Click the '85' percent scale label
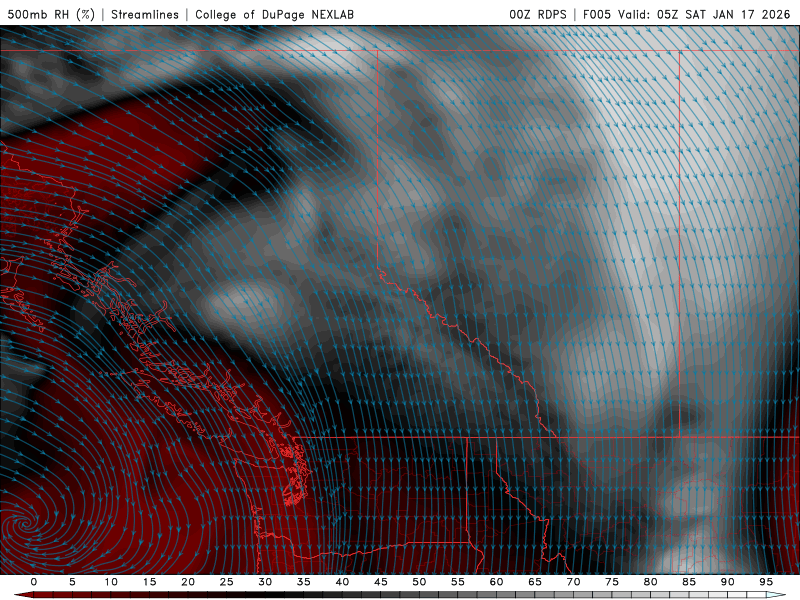The image size is (800, 600). (x=688, y=582)
